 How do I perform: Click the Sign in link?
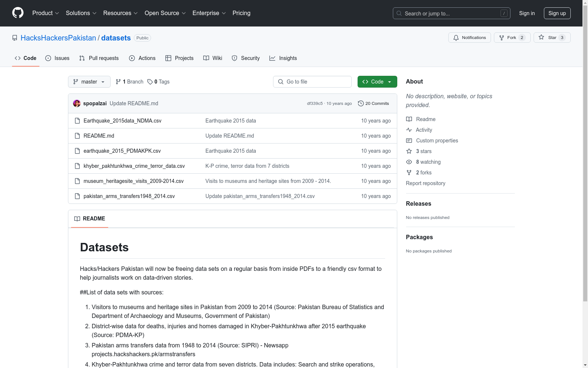tap(527, 13)
